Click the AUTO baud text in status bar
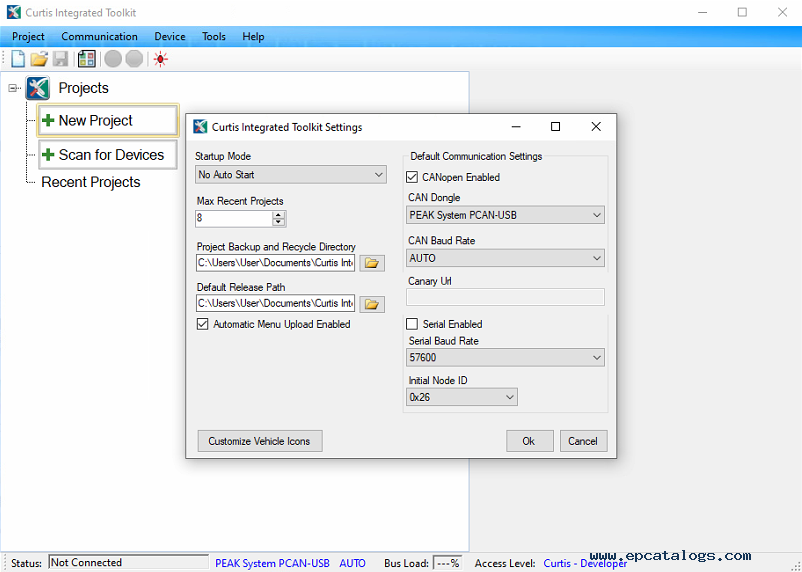 click(352, 563)
